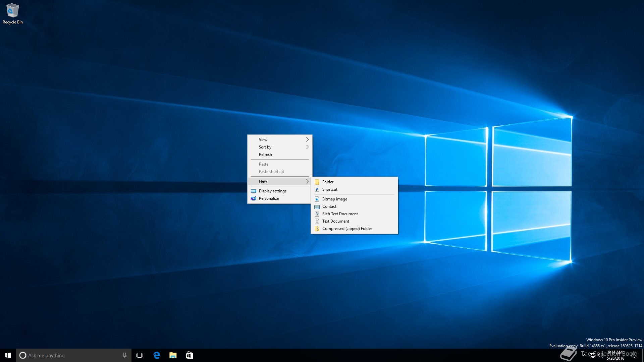Create a new Bitmap image

click(334, 199)
